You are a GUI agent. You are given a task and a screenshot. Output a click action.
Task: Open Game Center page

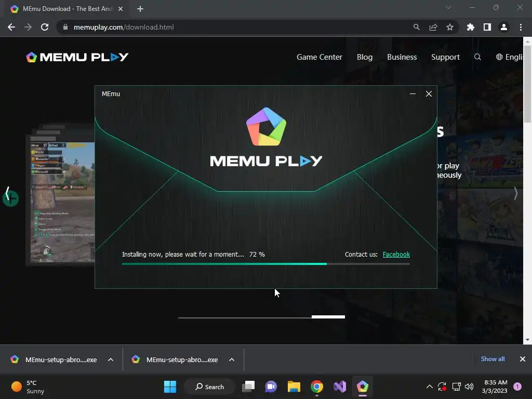click(x=320, y=57)
